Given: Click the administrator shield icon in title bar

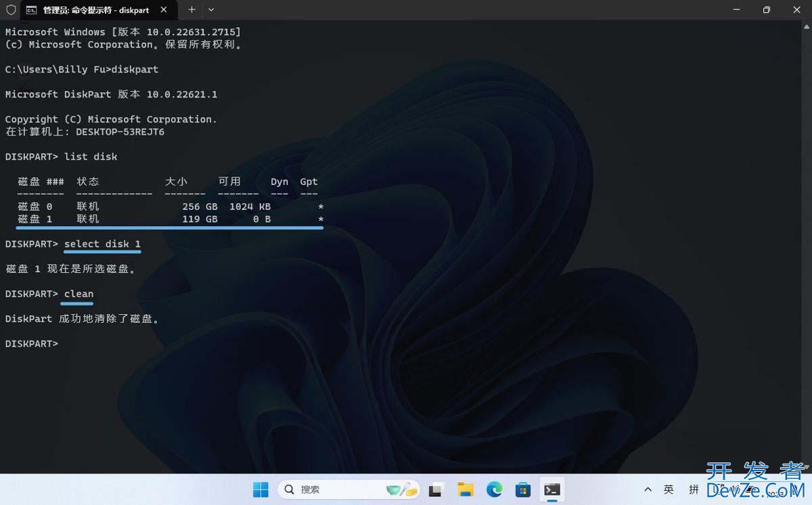Looking at the screenshot, I should [10, 10].
